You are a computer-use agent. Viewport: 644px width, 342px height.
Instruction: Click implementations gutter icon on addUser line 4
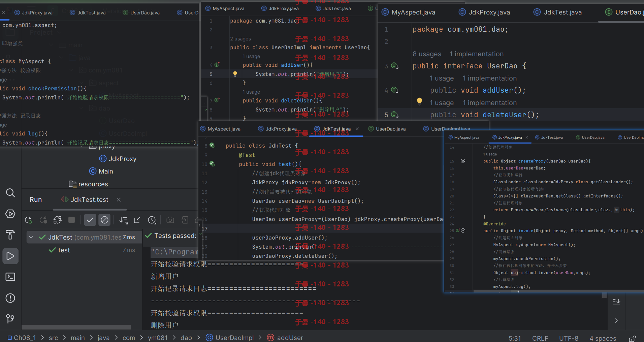point(395,90)
